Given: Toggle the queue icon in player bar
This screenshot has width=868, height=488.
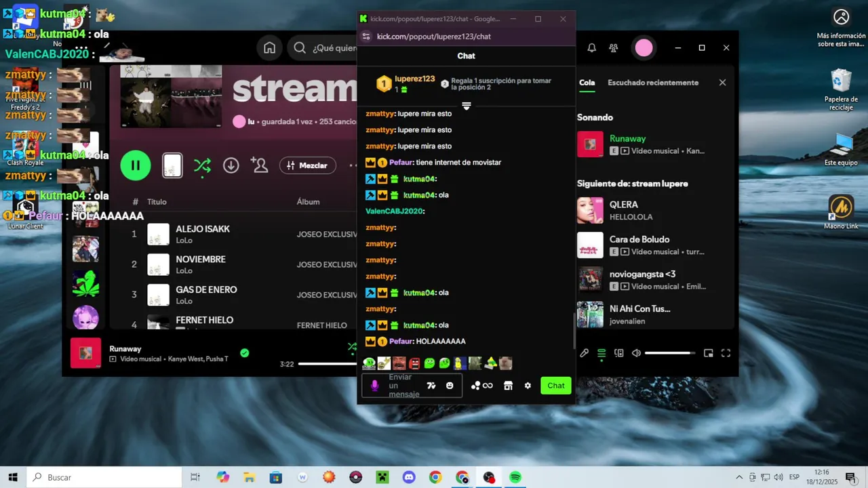Looking at the screenshot, I should click(601, 353).
